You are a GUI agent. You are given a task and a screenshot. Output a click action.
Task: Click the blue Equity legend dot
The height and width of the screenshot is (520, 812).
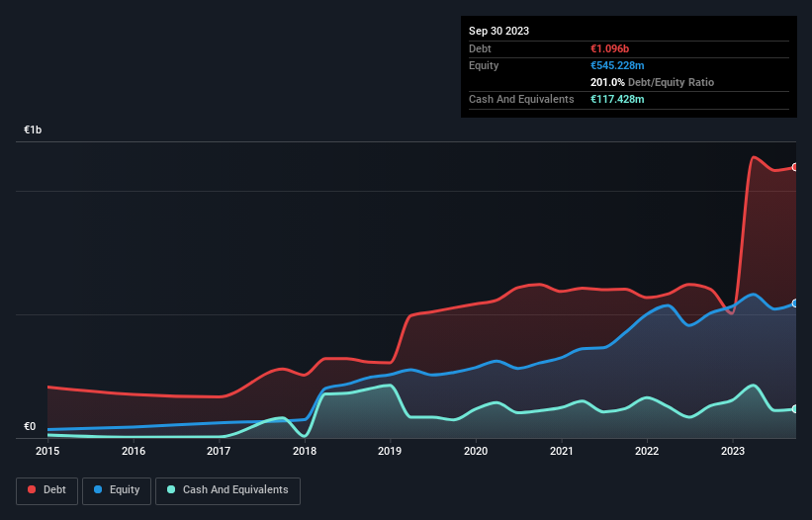point(99,490)
